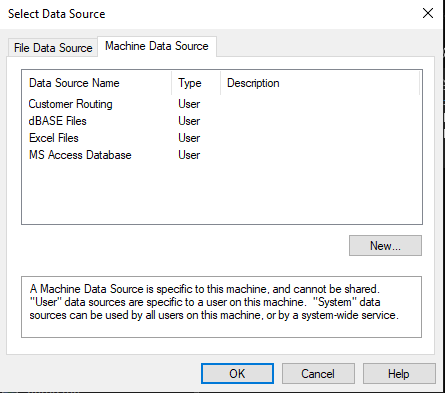
Task: Select the Machine Data Source tab
Action: (x=157, y=46)
